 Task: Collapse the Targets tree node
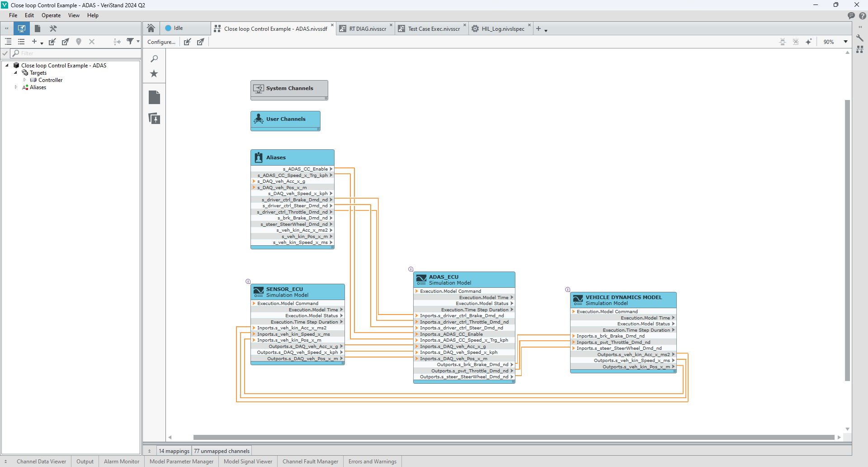tap(16, 73)
